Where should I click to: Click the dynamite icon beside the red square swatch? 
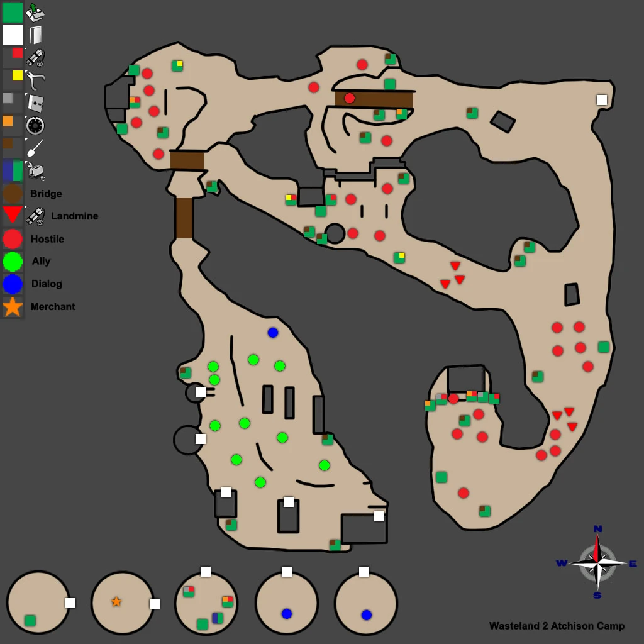(35, 58)
